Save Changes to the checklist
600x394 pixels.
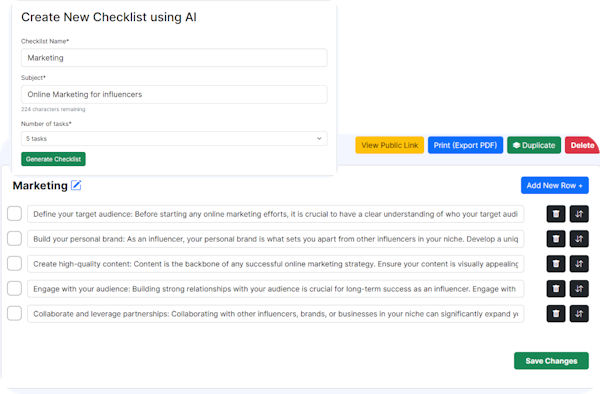click(551, 361)
